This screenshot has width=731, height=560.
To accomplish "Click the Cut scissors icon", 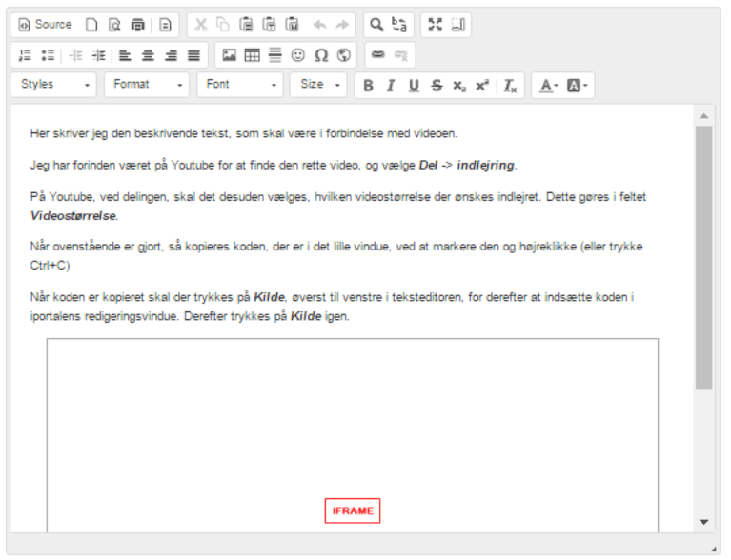I will pyautogui.click(x=201, y=24).
